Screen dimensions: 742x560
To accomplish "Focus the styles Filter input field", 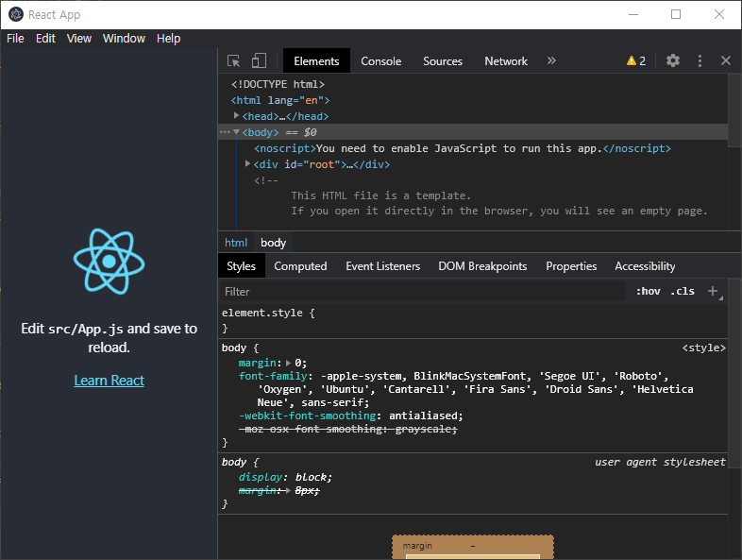I will click(x=424, y=291).
